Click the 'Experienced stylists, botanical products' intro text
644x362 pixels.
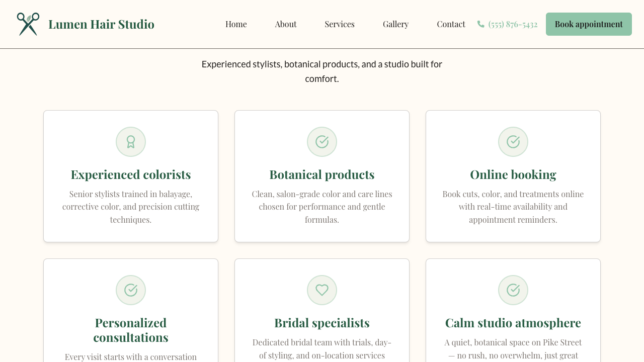(x=322, y=71)
